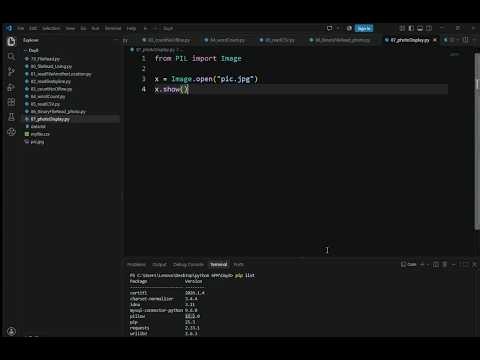Open the Run and Debug view
Image resolution: width=480 pixels, height=360 pixels.
(11, 87)
